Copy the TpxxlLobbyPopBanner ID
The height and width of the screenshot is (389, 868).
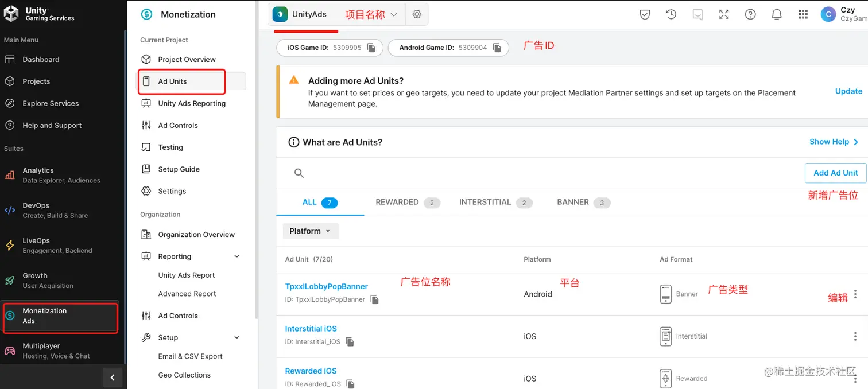pyautogui.click(x=375, y=299)
